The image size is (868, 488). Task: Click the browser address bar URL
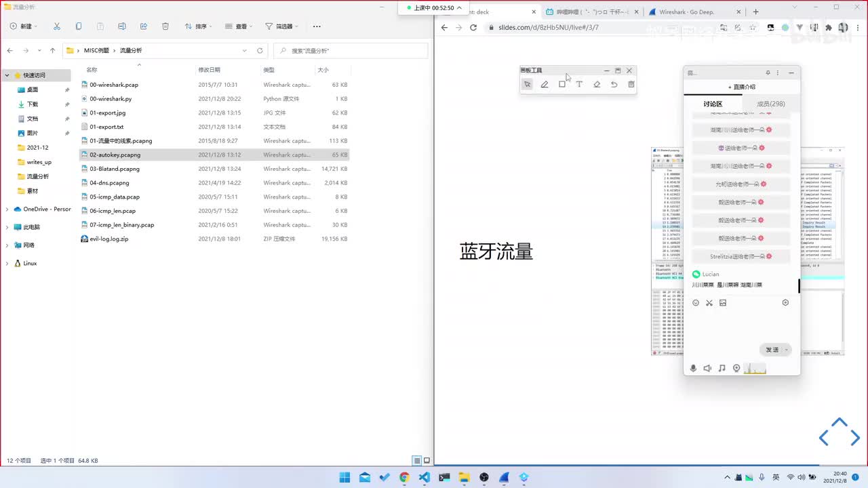point(549,28)
